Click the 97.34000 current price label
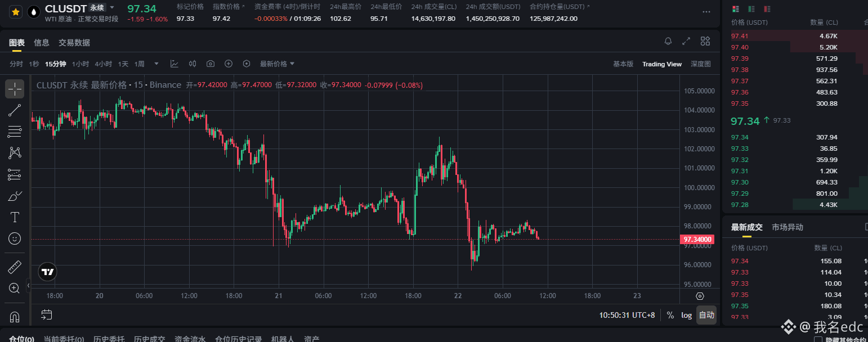 coord(697,240)
